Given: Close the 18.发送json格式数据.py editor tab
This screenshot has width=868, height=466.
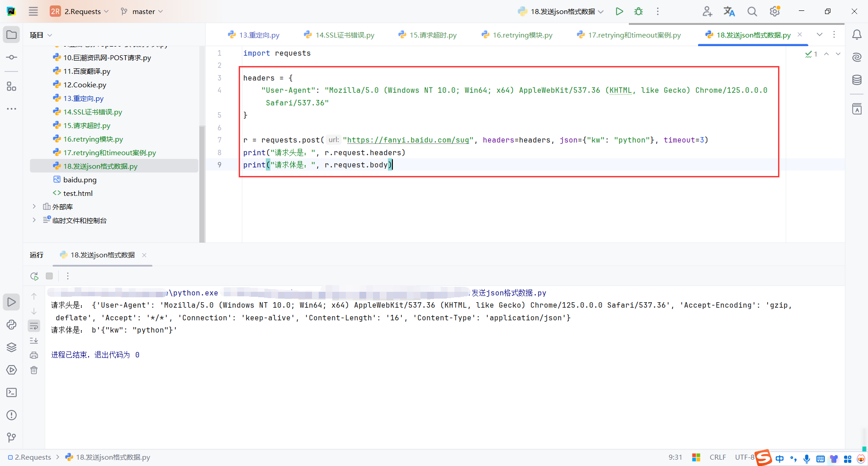Looking at the screenshot, I should click(x=800, y=34).
